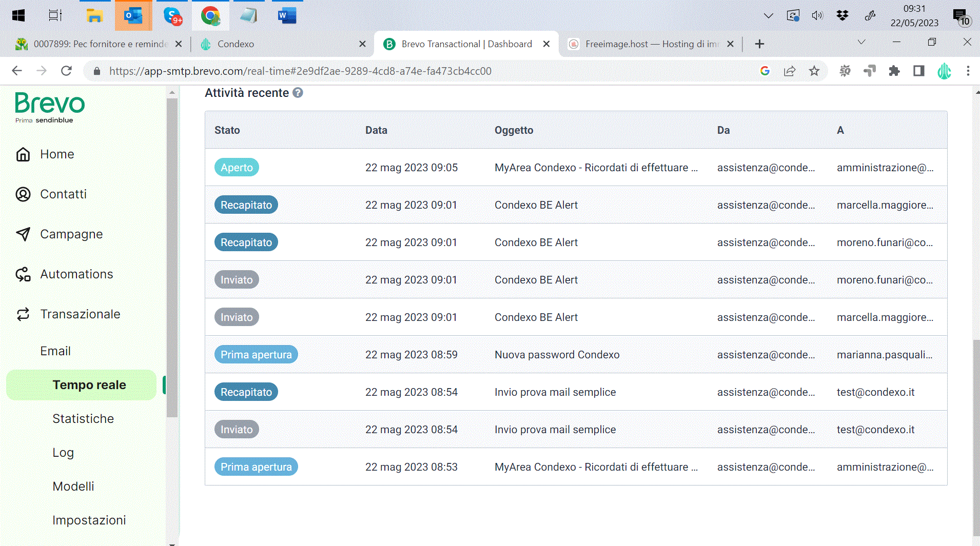
Task: Click Aperto status badge at 09:05
Action: (x=237, y=168)
